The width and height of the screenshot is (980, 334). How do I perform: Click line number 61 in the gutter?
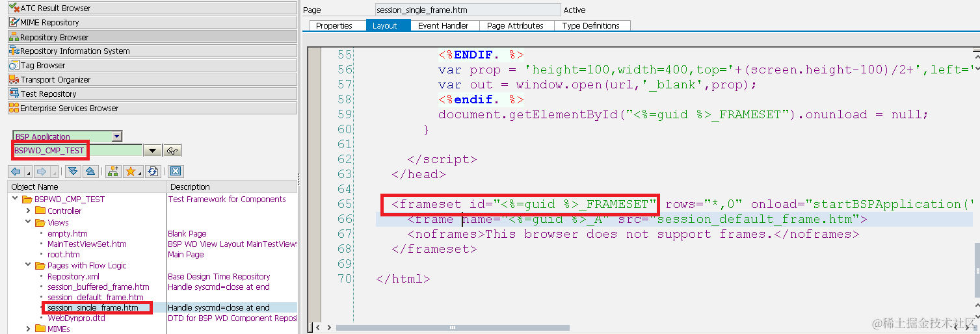pos(345,144)
